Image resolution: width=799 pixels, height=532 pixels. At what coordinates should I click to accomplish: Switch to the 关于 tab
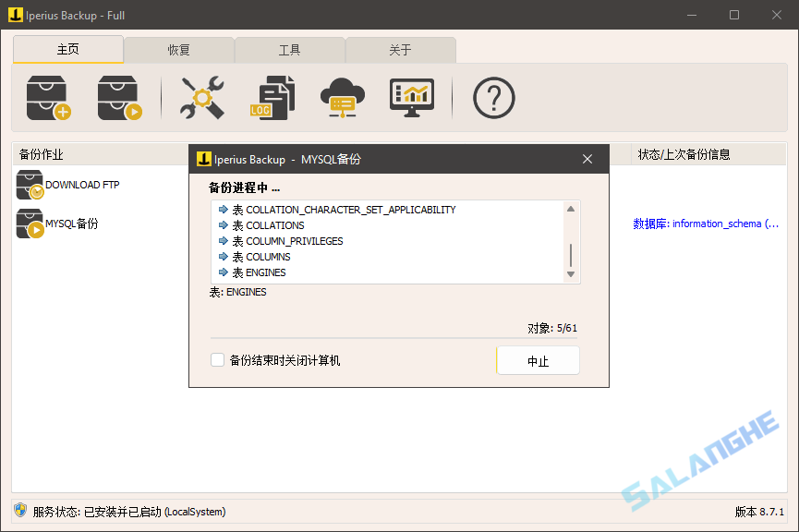pyautogui.click(x=401, y=49)
